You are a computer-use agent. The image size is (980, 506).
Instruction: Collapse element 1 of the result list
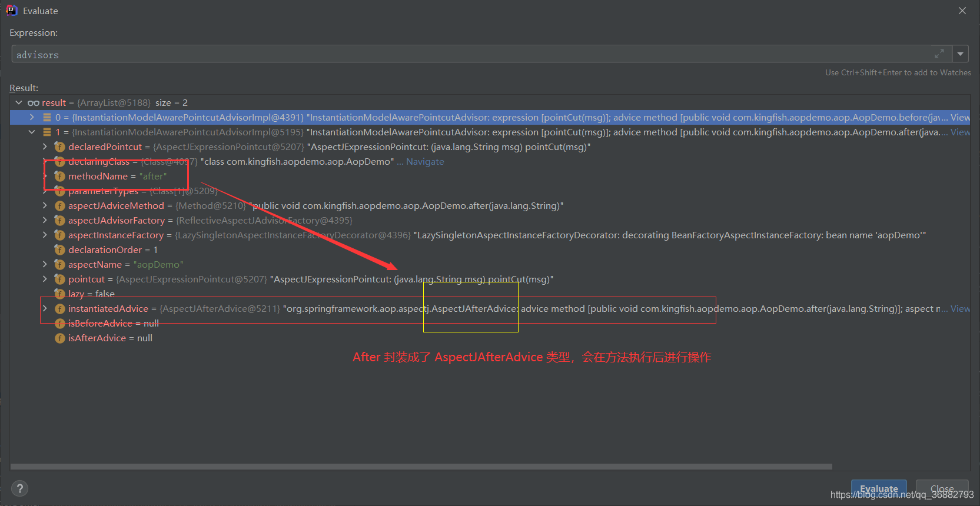pos(32,132)
